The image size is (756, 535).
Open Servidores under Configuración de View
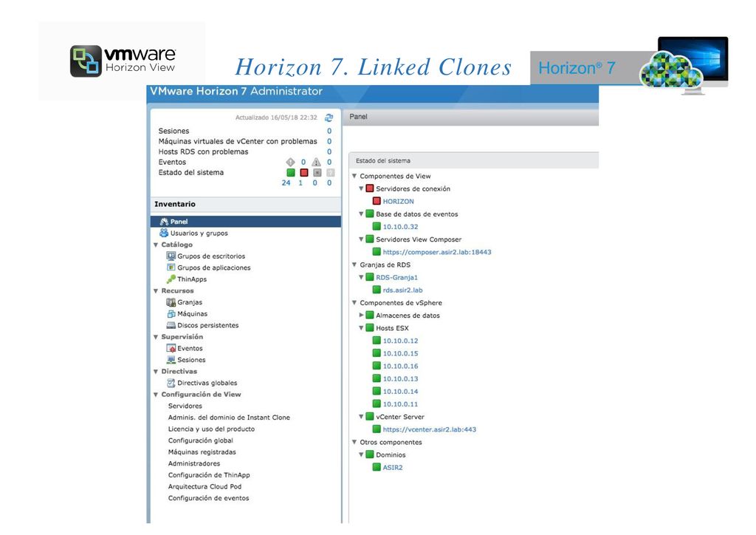[x=185, y=406]
